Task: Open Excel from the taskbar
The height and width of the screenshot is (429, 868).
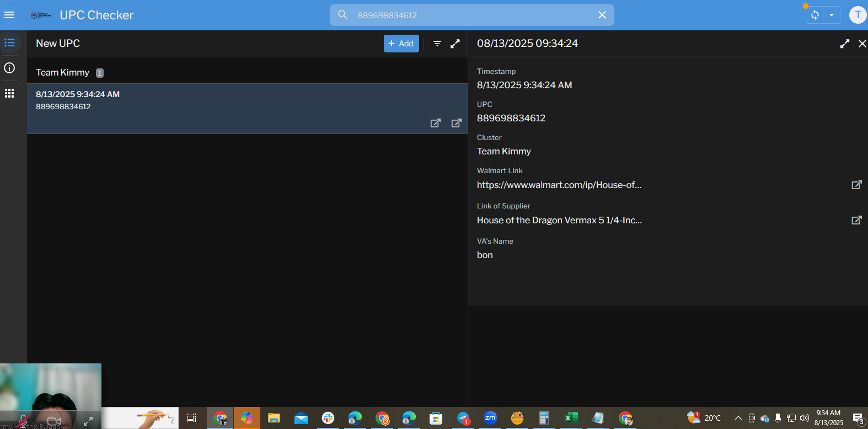Action: 571,418
